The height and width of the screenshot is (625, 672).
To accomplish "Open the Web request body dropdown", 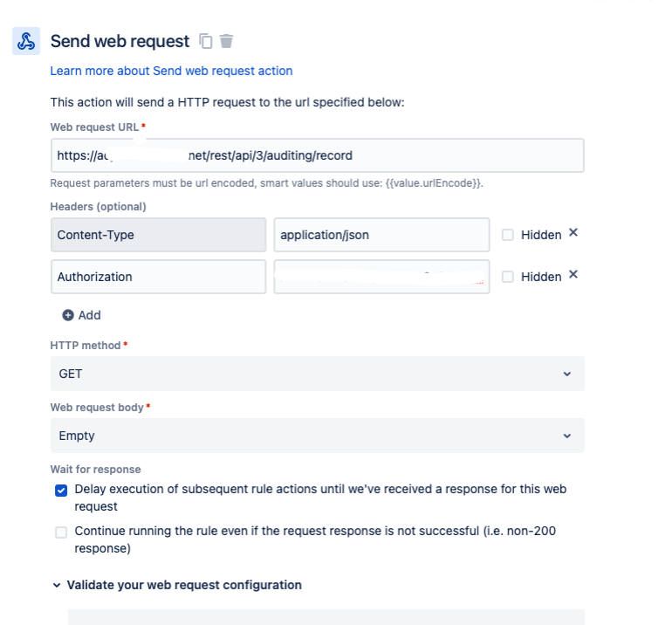I will (x=317, y=436).
